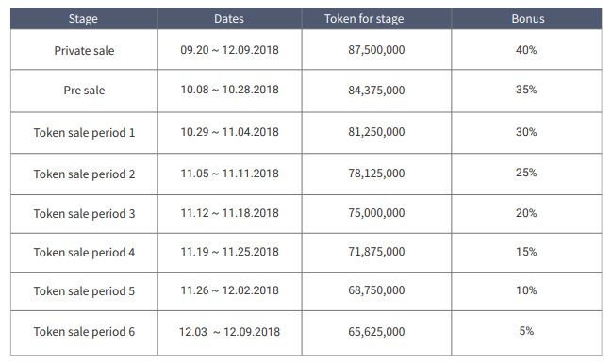This screenshot has width=612, height=364.
Task: Select the Pre sale cell
Action: [84, 91]
